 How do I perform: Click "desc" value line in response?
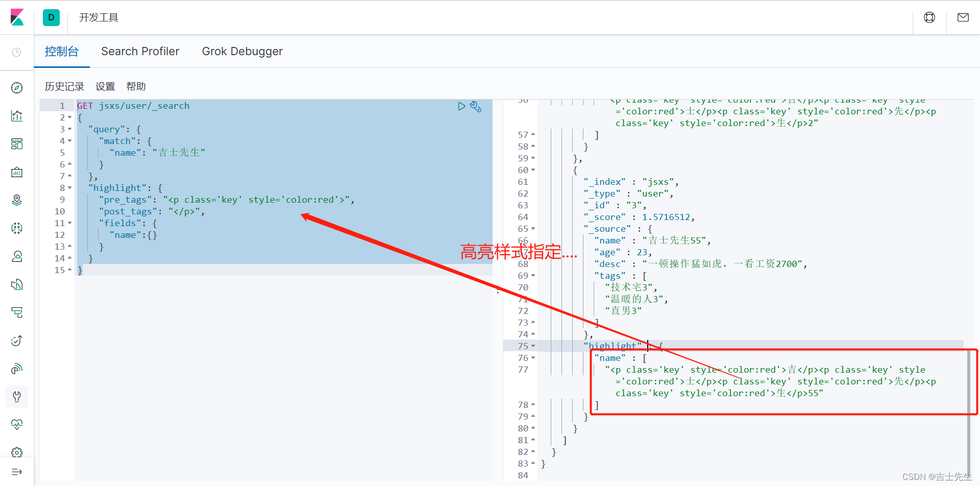pos(701,264)
